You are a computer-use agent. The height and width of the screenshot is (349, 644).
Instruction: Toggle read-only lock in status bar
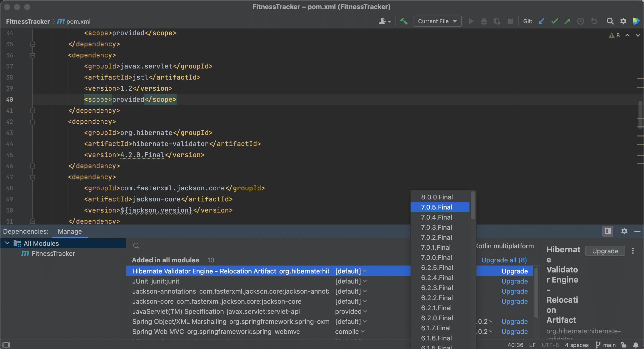tap(624, 345)
